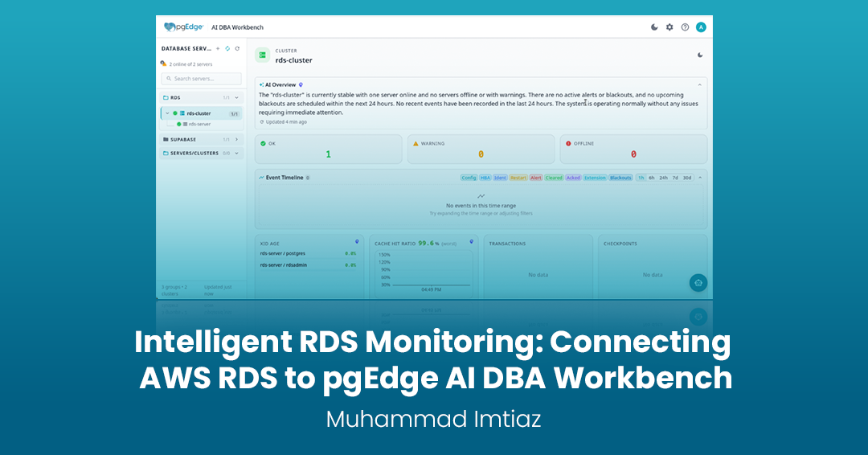This screenshot has width=868, height=455.
Task: Select rds-server in the tree
Action: point(199,124)
